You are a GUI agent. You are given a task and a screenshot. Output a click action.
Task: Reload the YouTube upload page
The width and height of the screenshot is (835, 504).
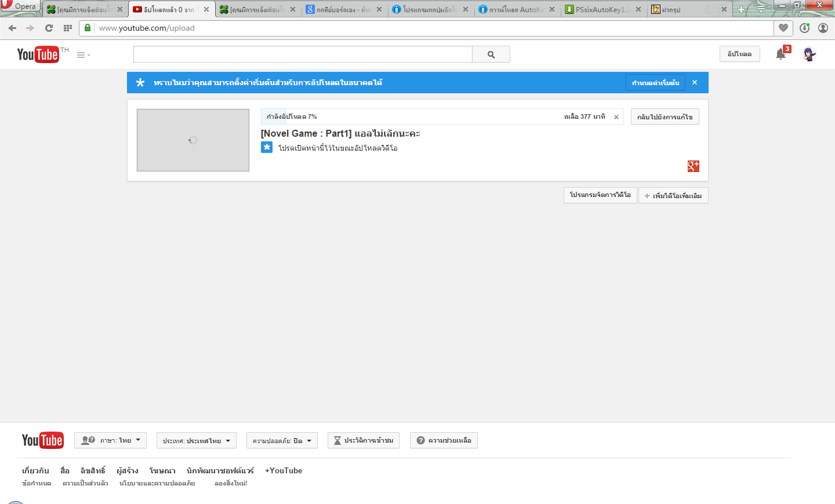[49, 28]
